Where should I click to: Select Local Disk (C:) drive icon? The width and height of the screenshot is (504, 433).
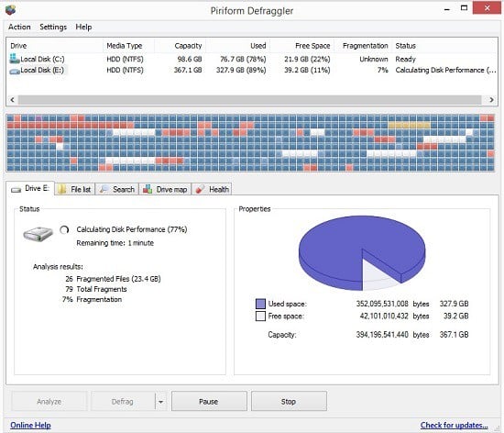click(x=15, y=59)
